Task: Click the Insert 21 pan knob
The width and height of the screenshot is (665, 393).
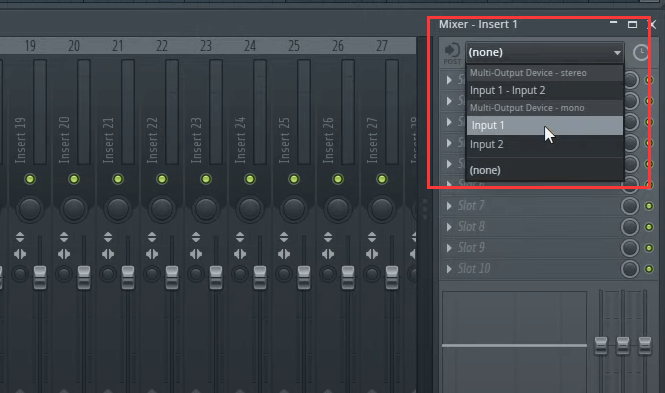Action: pyautogui.click(x=118, y=209)
